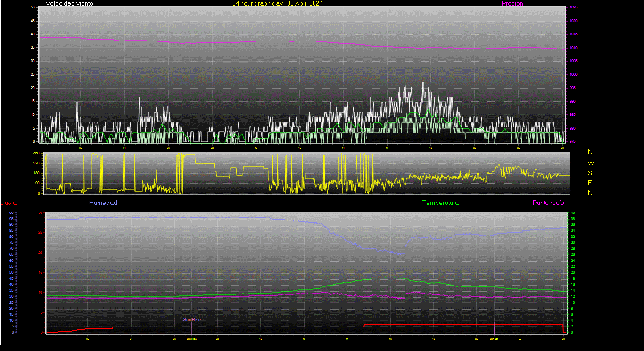Viewport: 644px width, 351px height.
Task: Click the 985 value on the pressure axis
Action: (572, 115)
